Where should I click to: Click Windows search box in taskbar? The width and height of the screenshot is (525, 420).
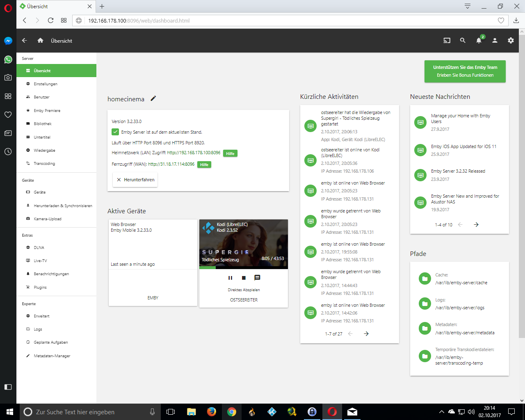[x=89, y=412]
